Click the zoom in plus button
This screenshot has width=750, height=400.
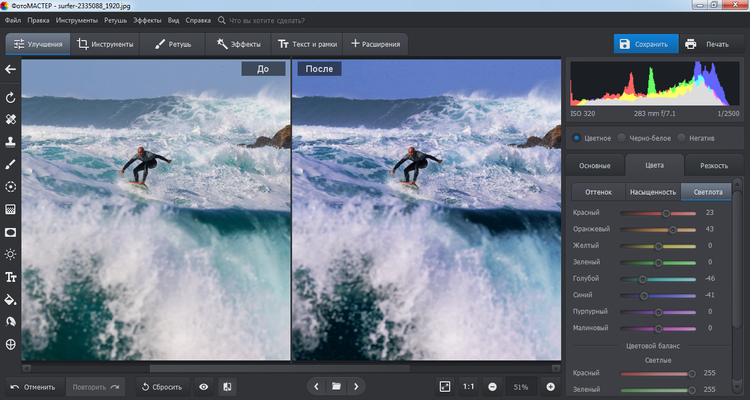click(550, 386)
